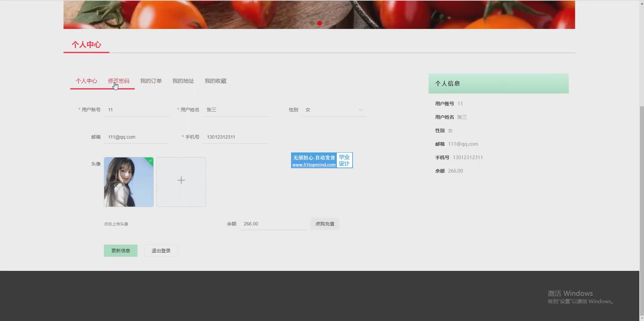Click the red carousel indicator dot

(320, 23)
